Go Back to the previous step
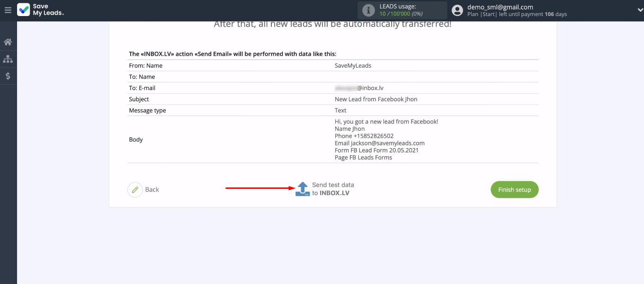The height and width of the screenshot is (284, 644). (152, 190)
